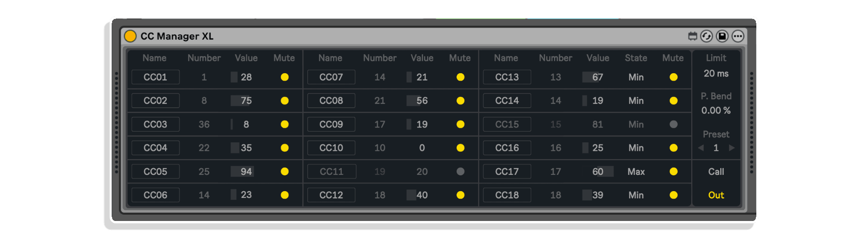Click the next preset right arrow

[731, 148]
